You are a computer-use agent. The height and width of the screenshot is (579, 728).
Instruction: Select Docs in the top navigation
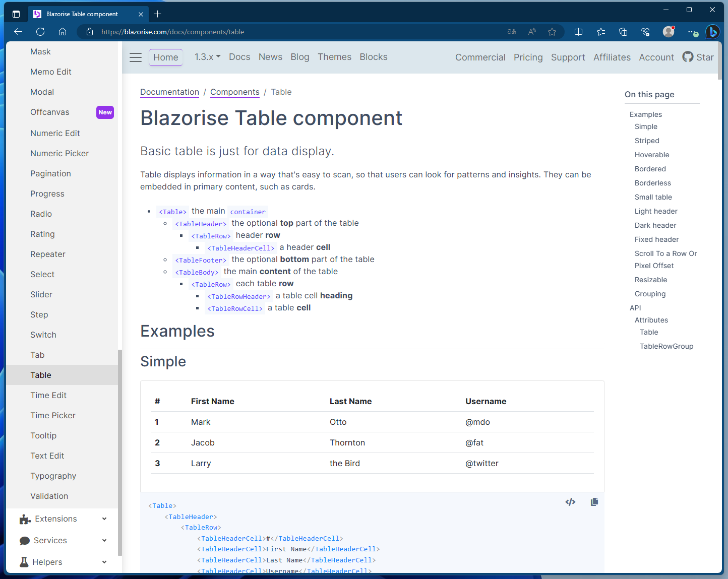click(x=239, y=57)
